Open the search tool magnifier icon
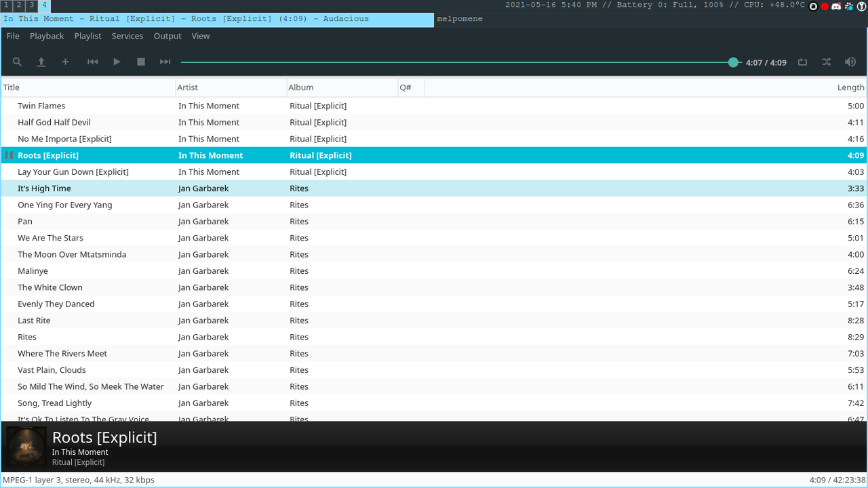Viewport: 868px width, 488px height. click(17, 62)
